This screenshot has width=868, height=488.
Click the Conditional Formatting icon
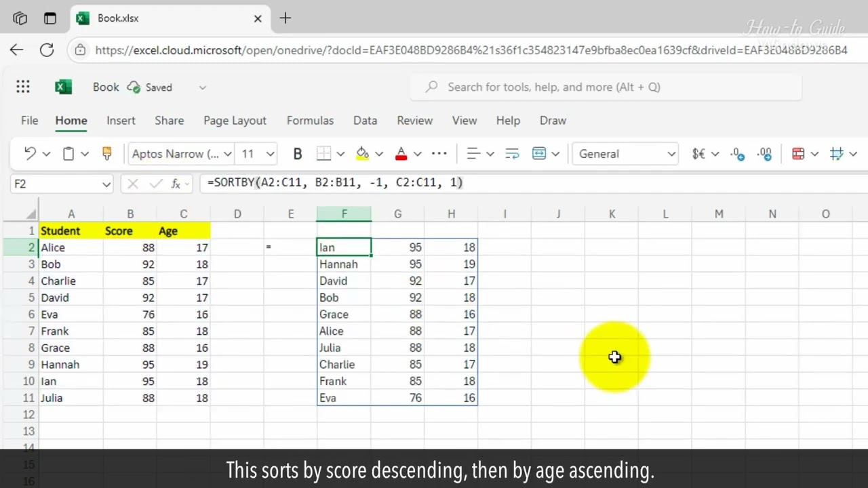tap(798, 154)
